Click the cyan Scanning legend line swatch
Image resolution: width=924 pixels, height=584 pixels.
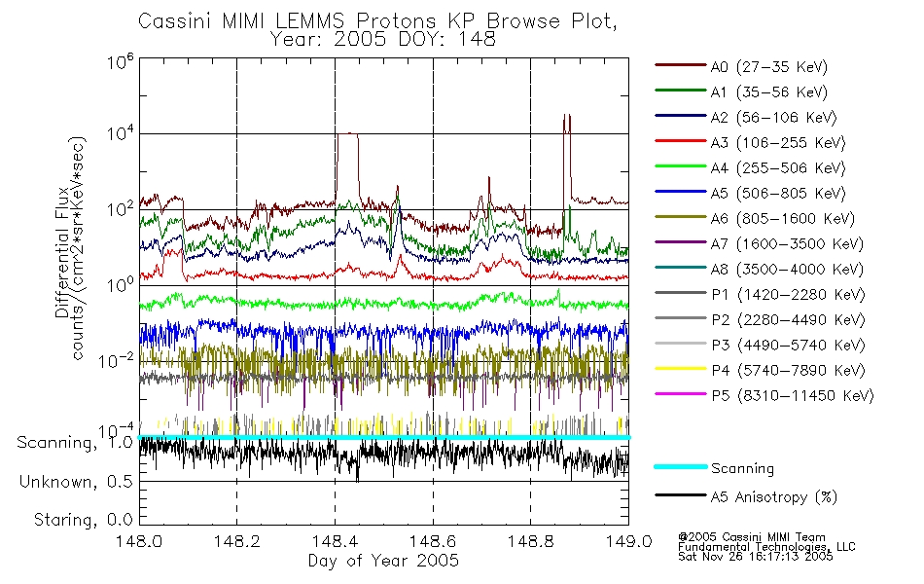click(680, 466)
